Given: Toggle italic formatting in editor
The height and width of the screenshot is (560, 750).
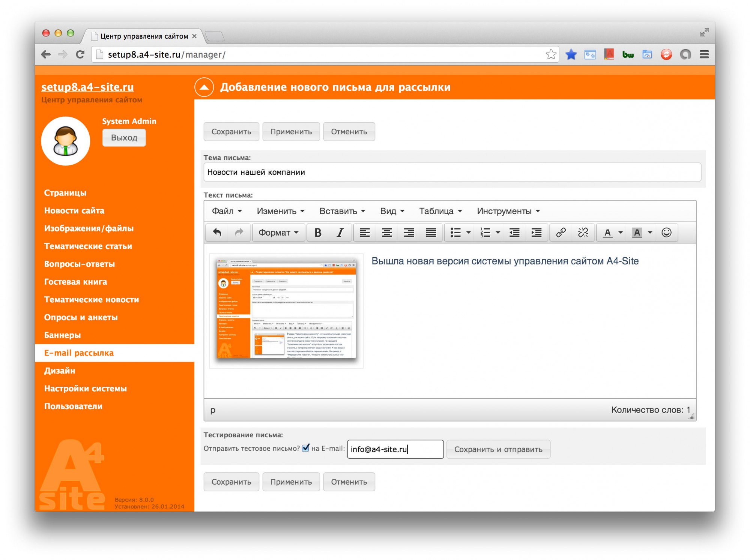Looking at the screenshot, I should click(340, 233).
